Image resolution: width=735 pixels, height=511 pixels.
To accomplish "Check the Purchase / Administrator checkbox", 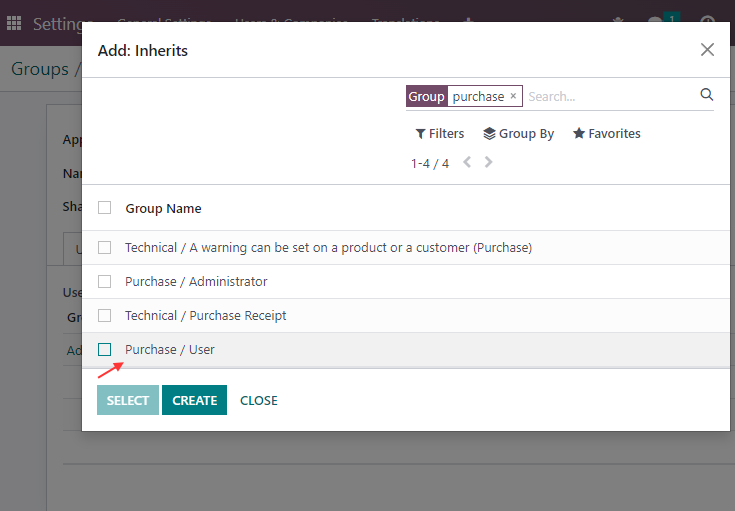I will pos(105,281).
